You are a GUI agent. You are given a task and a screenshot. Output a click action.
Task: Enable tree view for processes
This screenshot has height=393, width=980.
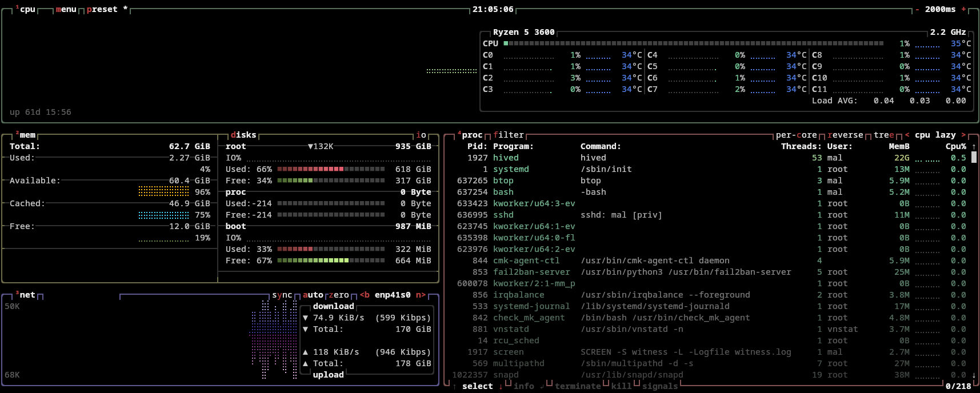point(883,135)
